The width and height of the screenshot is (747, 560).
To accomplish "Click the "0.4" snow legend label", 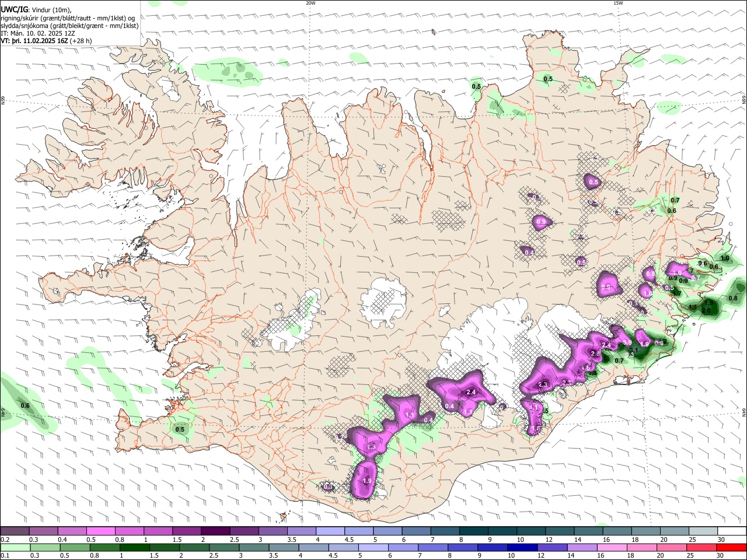I will tap(62, 540).
